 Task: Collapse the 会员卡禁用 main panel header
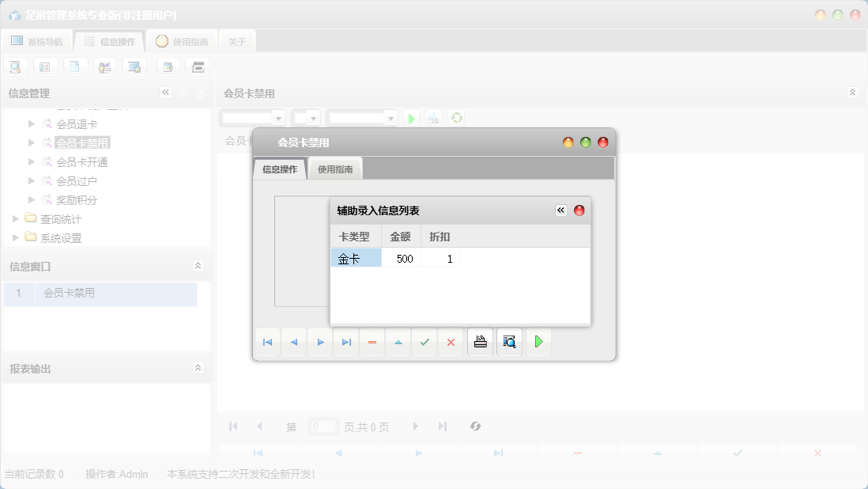(852, 93)
